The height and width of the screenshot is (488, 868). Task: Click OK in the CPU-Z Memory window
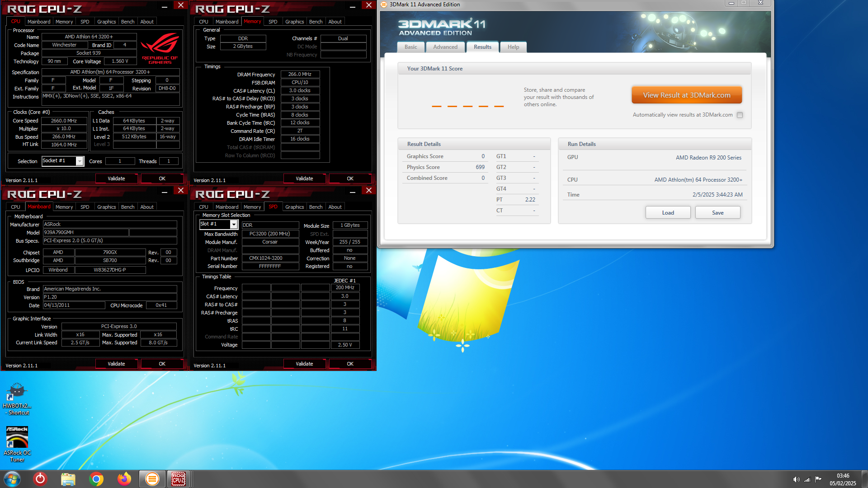pos(350,178)
